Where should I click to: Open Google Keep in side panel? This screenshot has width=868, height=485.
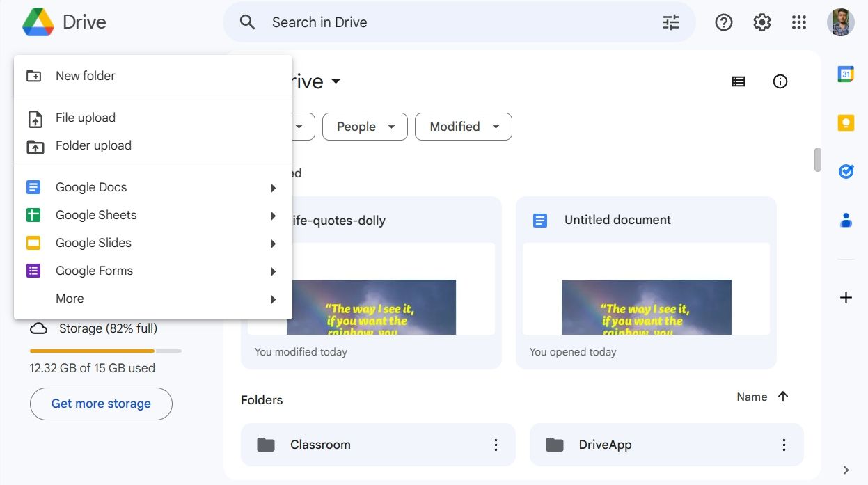[845, 122]
